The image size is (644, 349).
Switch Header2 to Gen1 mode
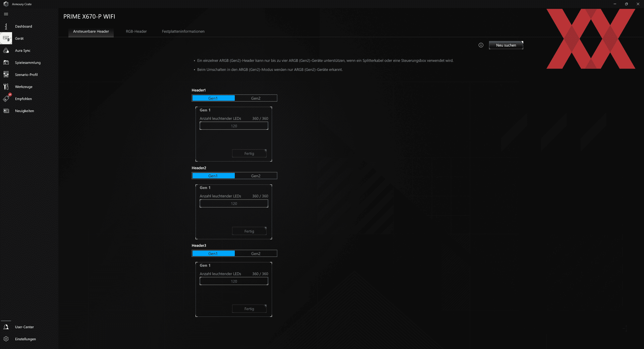click(x=213, y=176)
